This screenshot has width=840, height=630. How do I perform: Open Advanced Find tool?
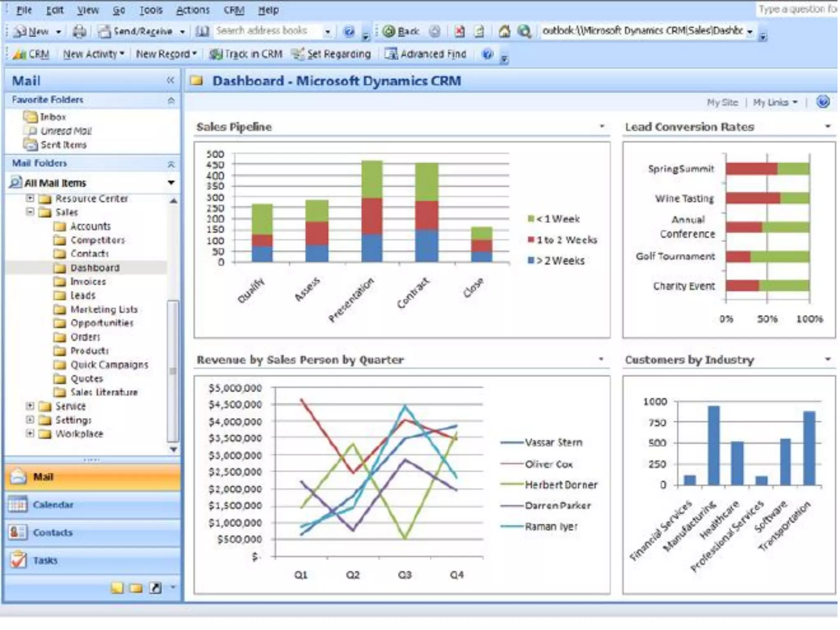coord(425,54)
